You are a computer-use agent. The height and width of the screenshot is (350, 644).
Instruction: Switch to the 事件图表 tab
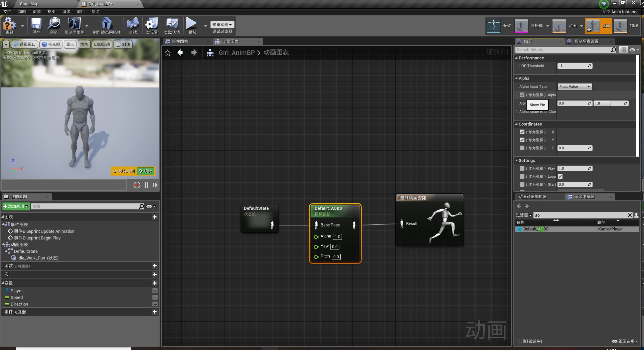181,41
